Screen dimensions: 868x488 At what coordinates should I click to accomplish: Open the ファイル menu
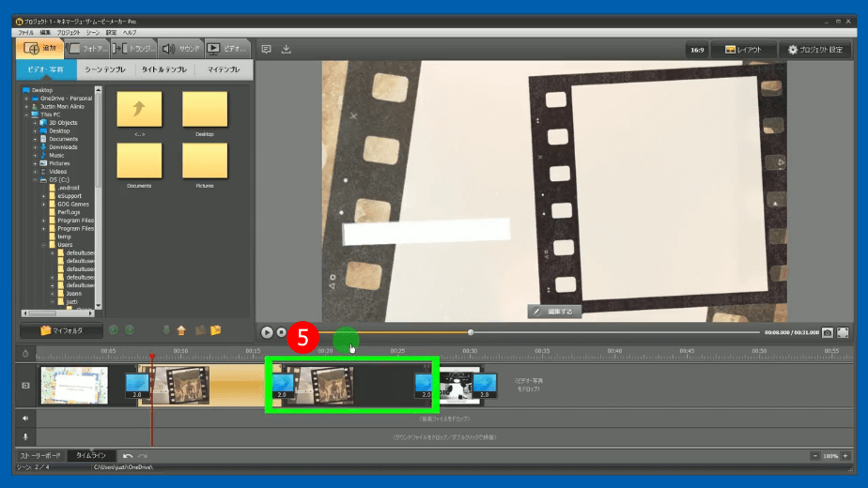pyautogui.click(x=25, y=32)
